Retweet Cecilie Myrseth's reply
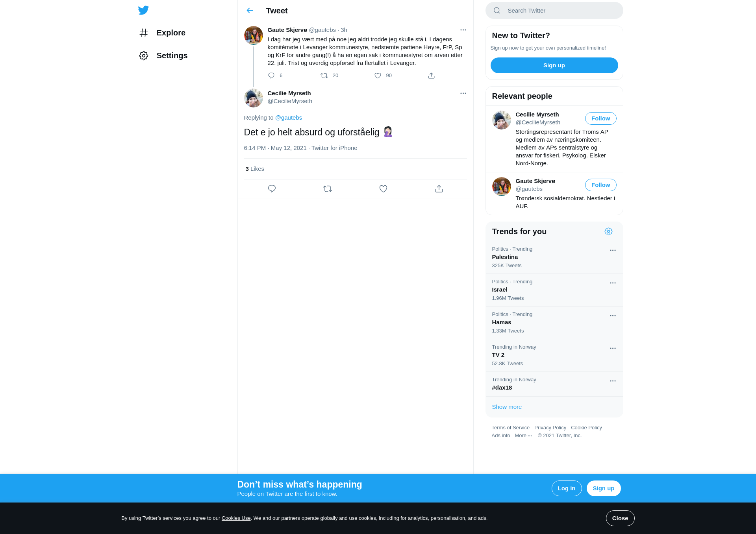 [328, 189]
